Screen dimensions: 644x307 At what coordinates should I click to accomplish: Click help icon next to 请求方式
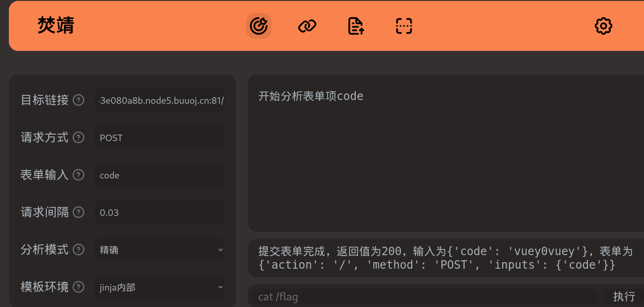(79, 137)
